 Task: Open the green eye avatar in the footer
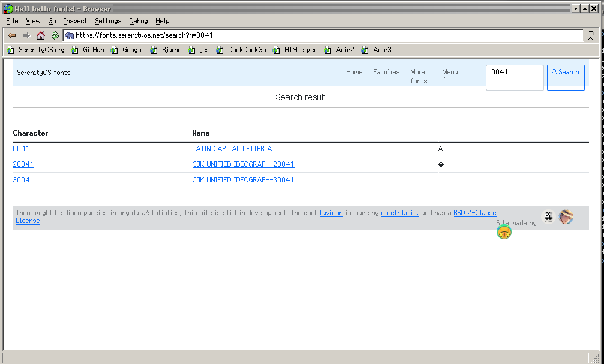(x=504, y=233)
